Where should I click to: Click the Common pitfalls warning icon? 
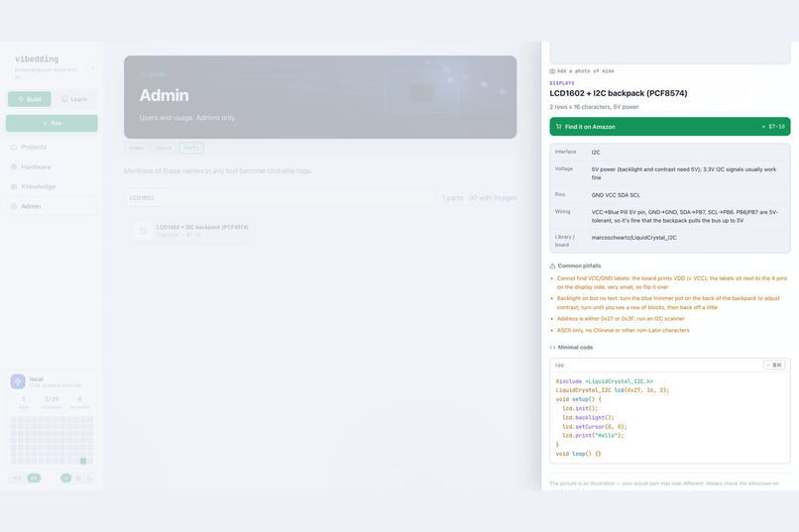point(552,266)
